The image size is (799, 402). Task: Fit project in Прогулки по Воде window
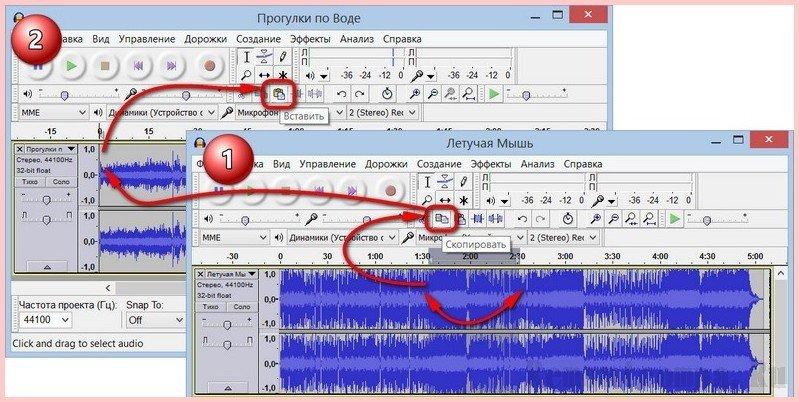[x=468, y=94]
